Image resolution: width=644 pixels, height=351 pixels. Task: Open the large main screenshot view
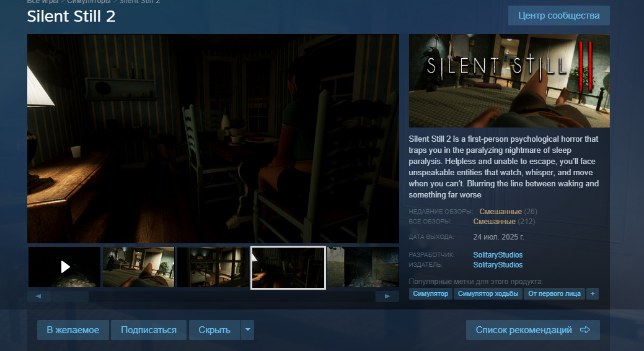(x=213, y=139)
